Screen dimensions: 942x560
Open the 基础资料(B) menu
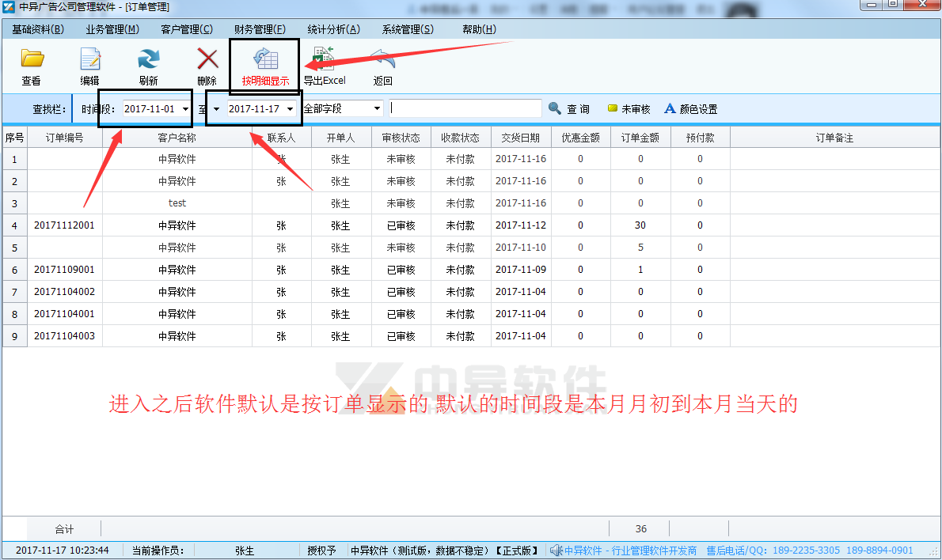pyautogui.click(x=38, y=29)
